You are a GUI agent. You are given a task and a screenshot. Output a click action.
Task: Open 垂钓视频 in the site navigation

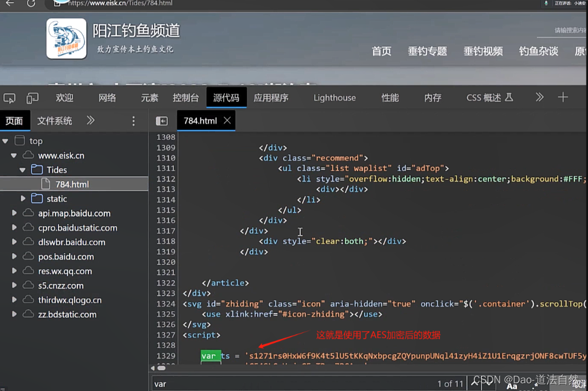tap(483, 51)
